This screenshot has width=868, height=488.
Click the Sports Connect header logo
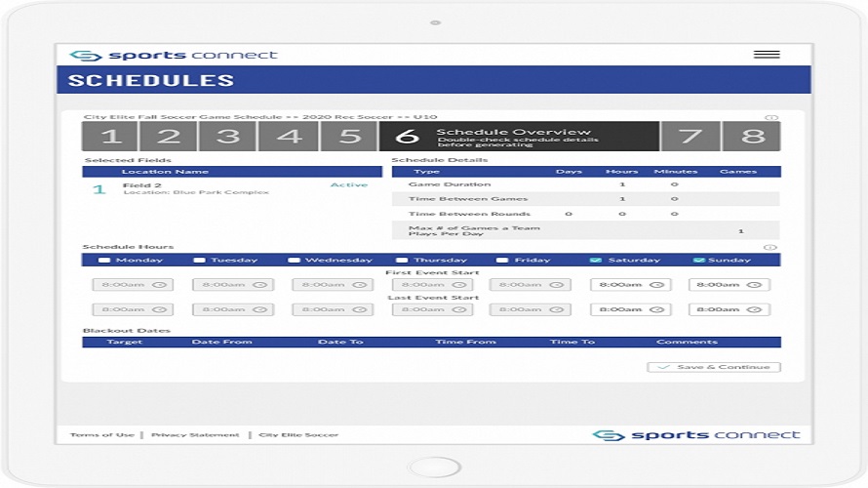pos(174,55)
